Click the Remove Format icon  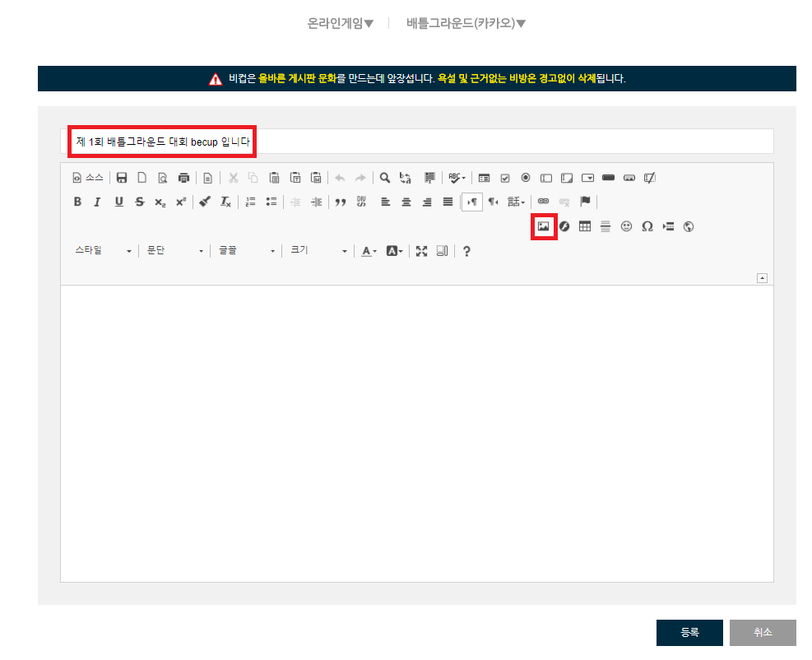(x=225, y=202)
